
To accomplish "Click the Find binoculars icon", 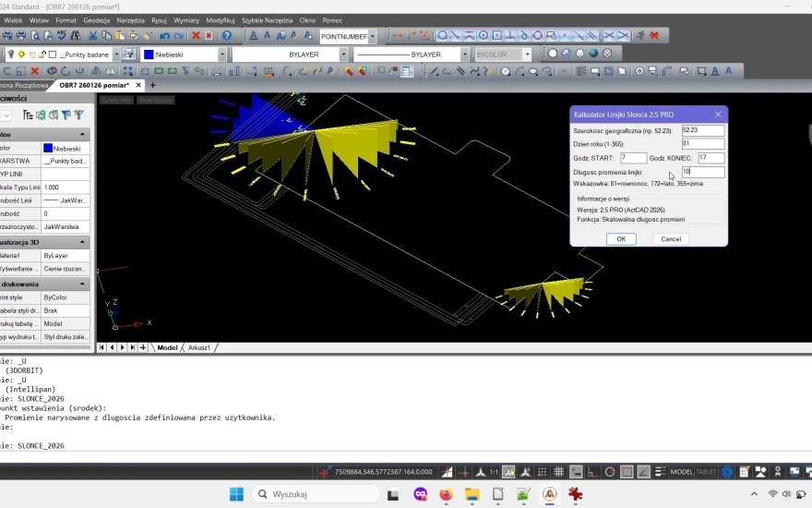I will tap(74, 36).
